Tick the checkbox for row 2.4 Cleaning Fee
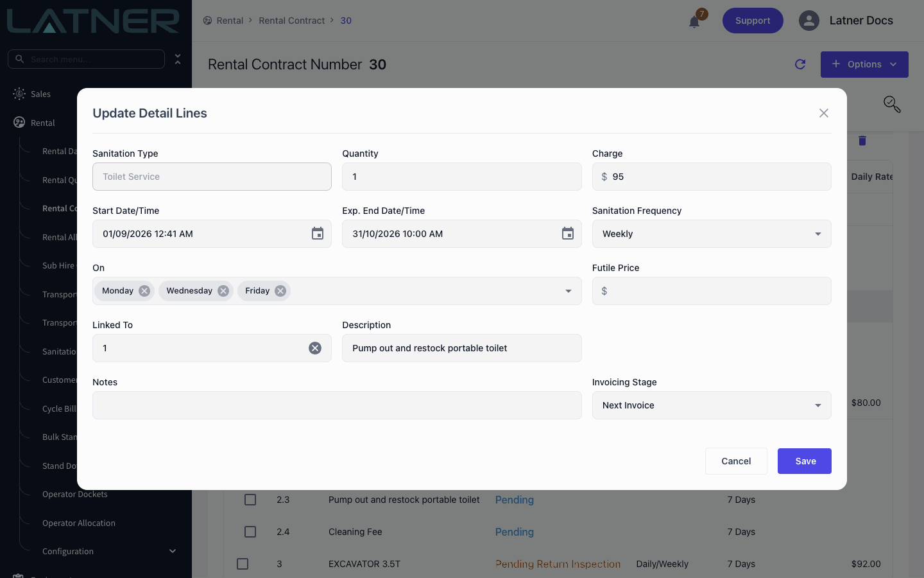This screenshot has width=924, height=578. pyautogui.click(x=250, y=532)
